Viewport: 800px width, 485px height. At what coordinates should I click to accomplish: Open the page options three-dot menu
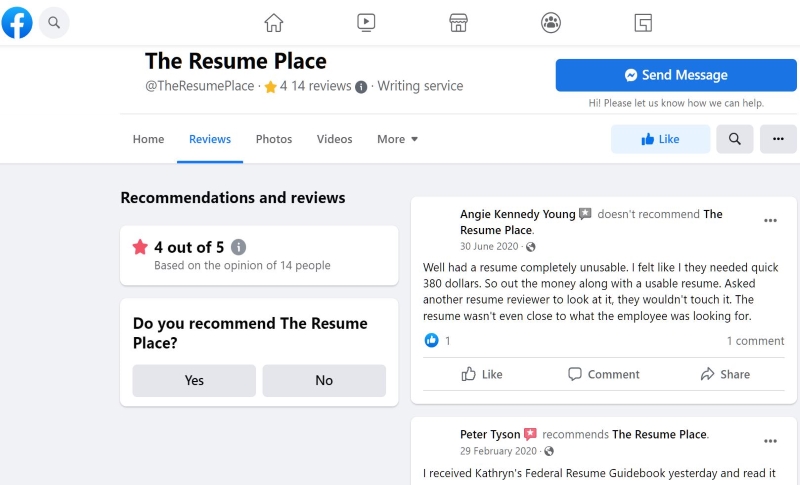(x=778, y=139)
